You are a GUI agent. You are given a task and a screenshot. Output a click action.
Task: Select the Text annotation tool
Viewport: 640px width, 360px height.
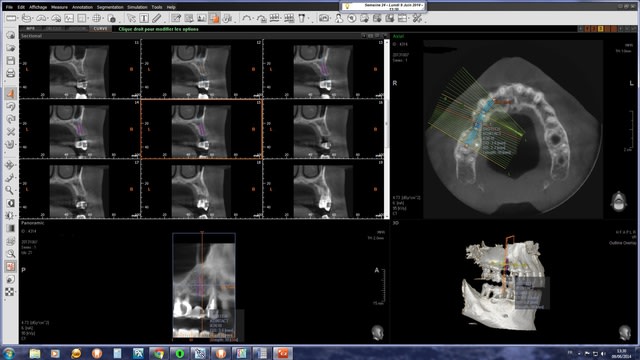pyautogui.click(x=144, y=18)
